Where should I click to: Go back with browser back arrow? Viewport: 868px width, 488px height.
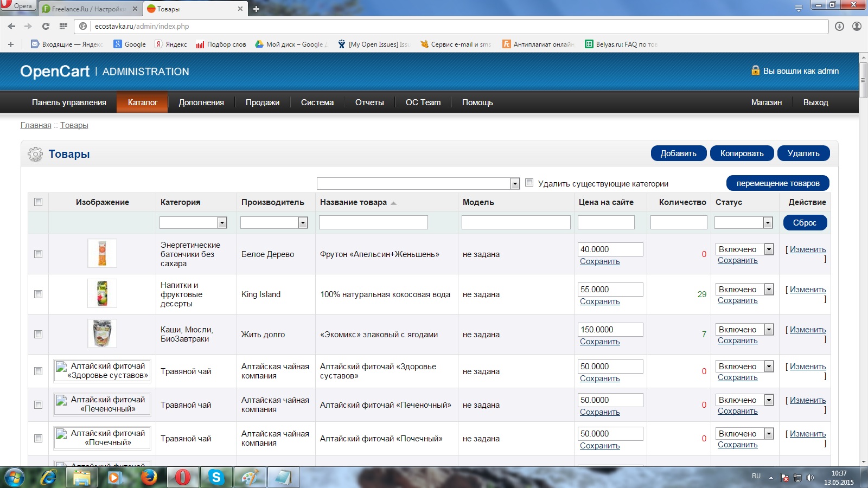11,26
